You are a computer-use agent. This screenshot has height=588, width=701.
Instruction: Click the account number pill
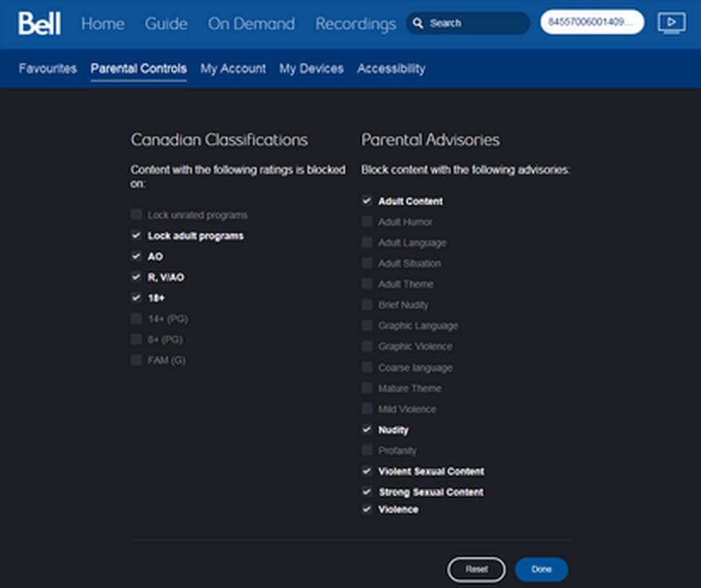(x=592, y=22)
